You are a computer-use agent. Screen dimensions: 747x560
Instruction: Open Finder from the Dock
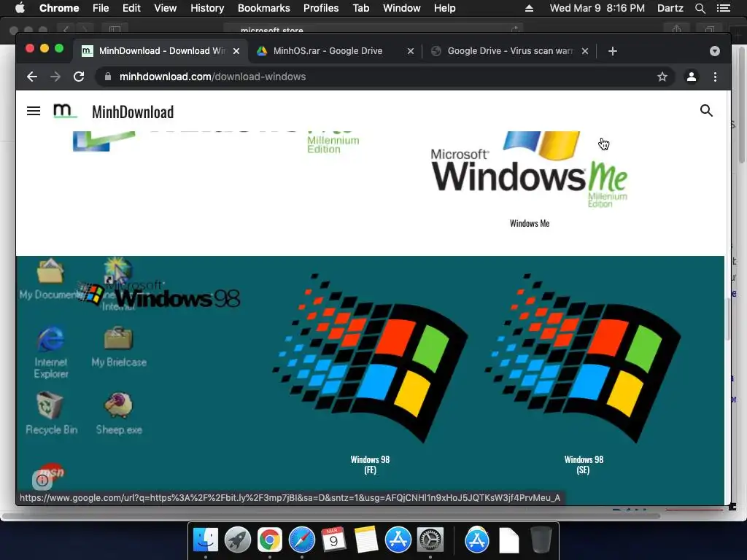(x=206, y=540)
